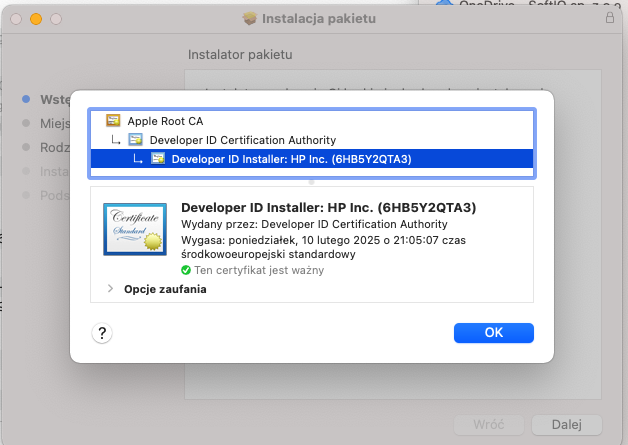
Task: Click the large Certificate Standard image
Action: tap(135, 229)
